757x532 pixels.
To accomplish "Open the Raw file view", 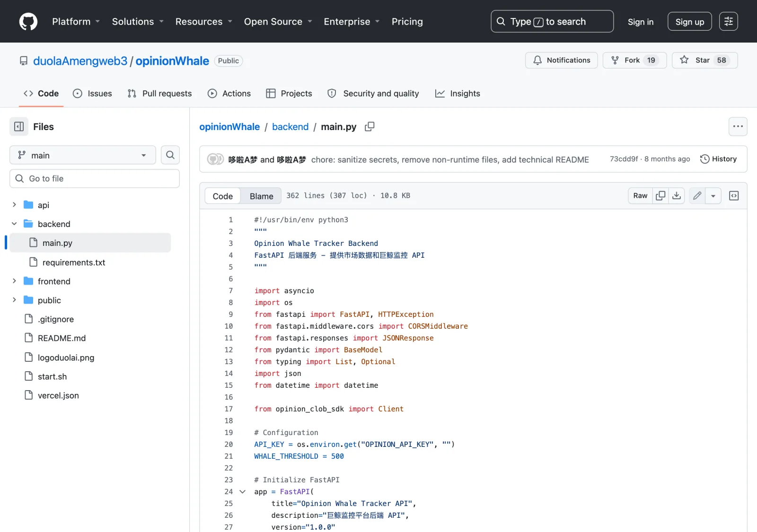I will 640,195.
